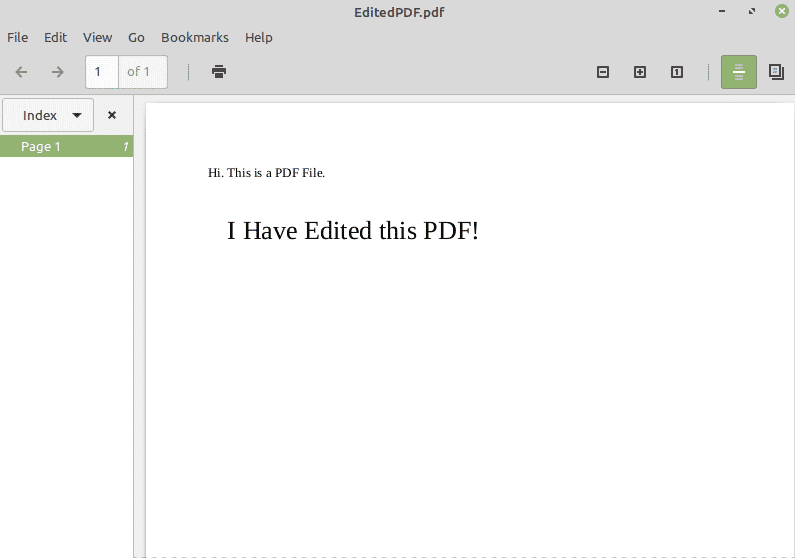This screenshot has height=558, width=795.
Task: Focus the page number input field
Action: [102, 72]
